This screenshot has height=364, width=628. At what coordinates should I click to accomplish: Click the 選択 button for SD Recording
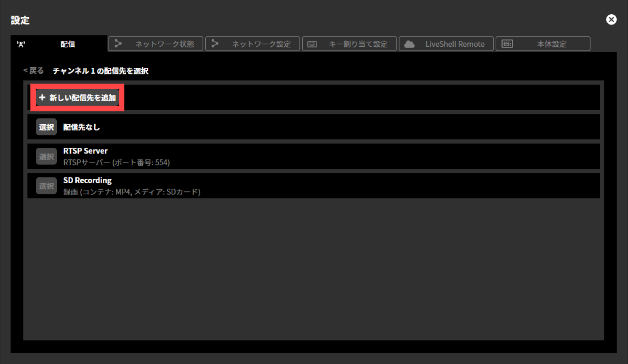(x=46, y=185)
